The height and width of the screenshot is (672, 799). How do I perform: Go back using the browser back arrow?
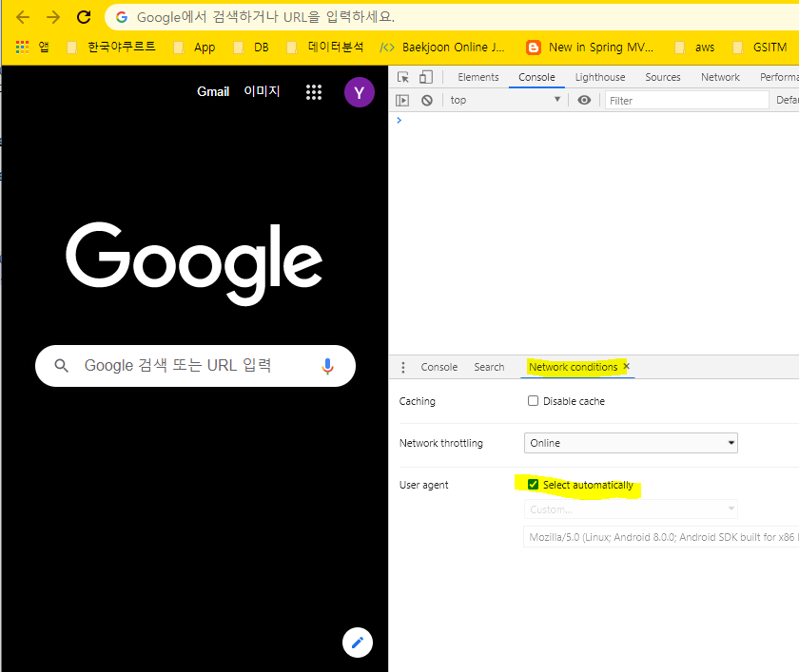(x=23, y=17)
